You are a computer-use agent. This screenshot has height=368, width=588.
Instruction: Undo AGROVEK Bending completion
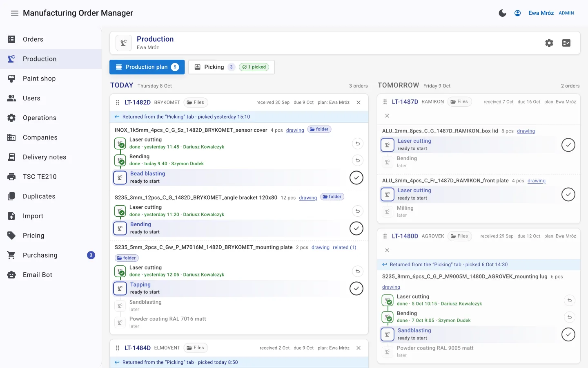click(x=570, y=317)
